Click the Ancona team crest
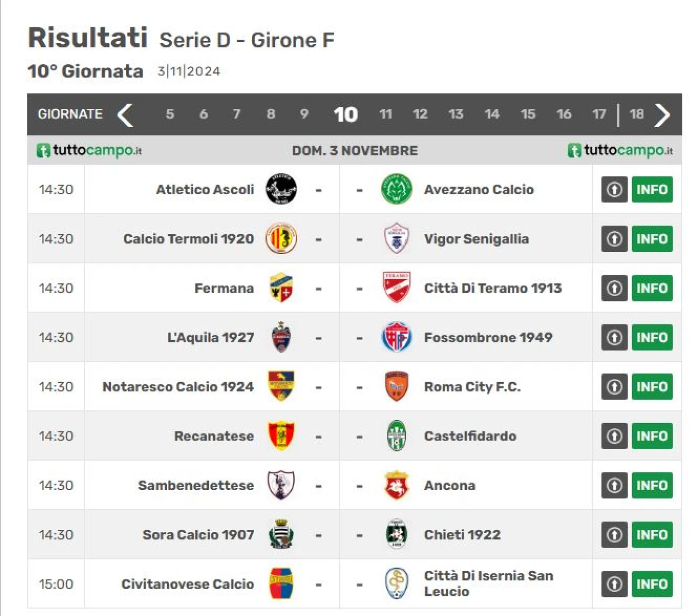The image size is (698, 616). pyautogui.click(x=396, y=485)
